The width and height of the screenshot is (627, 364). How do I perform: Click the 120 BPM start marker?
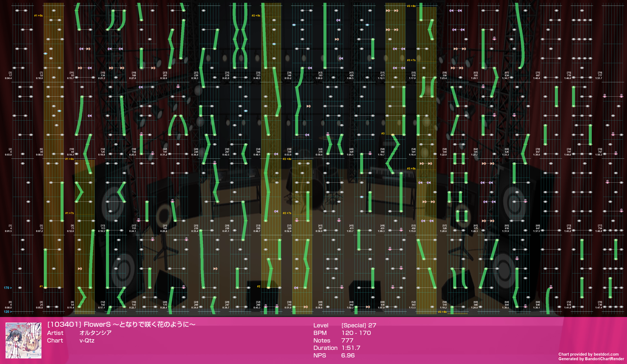[7, 312]
